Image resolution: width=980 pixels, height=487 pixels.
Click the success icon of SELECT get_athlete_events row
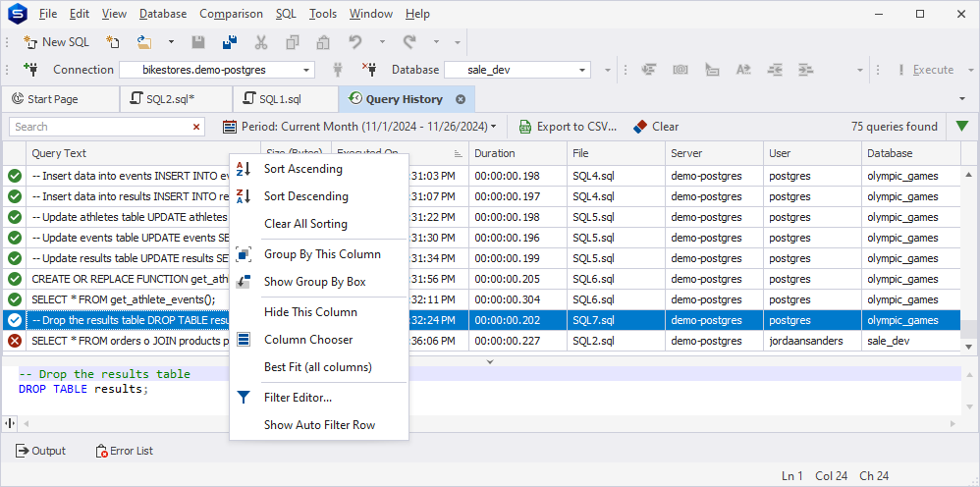pos(15,299)
